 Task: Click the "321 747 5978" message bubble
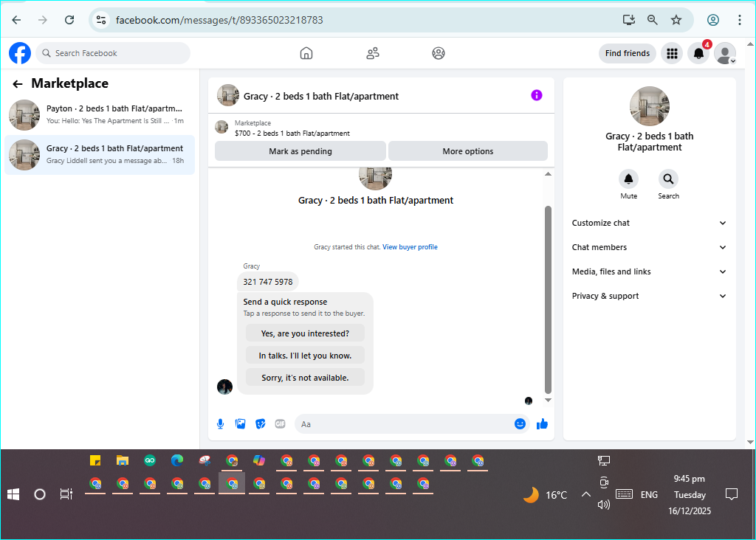coord(267,282)
